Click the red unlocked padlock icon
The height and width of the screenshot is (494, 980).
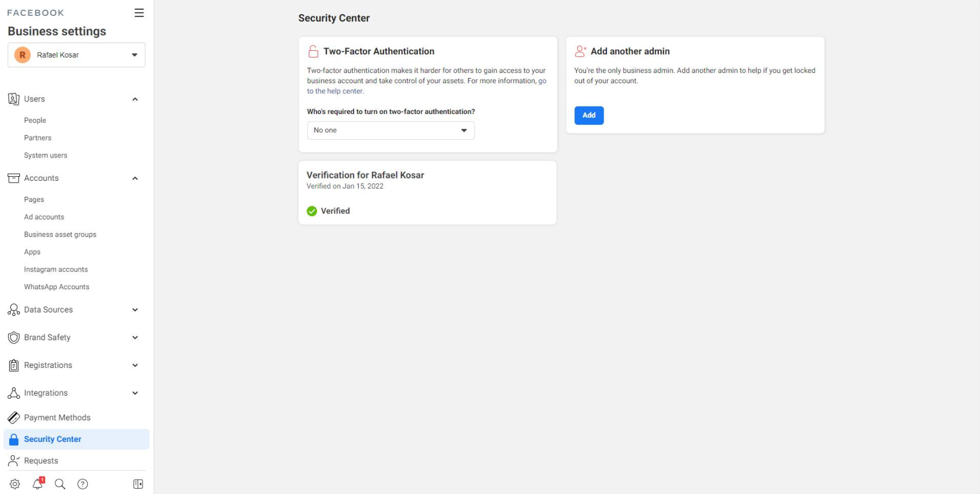pos(313,51)
